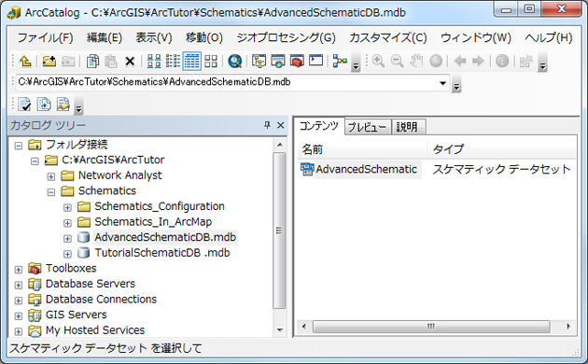Select TutorialSchematicDB .mdb in tree
Image resolution: width=588 pixels, height=364 pixels.
point(162,253)
